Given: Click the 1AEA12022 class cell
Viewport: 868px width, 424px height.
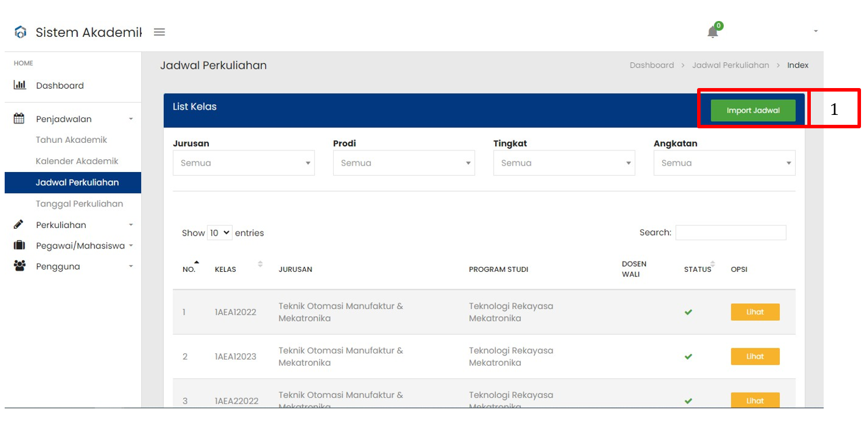Looking at the screenshot, I should (235, 312).
